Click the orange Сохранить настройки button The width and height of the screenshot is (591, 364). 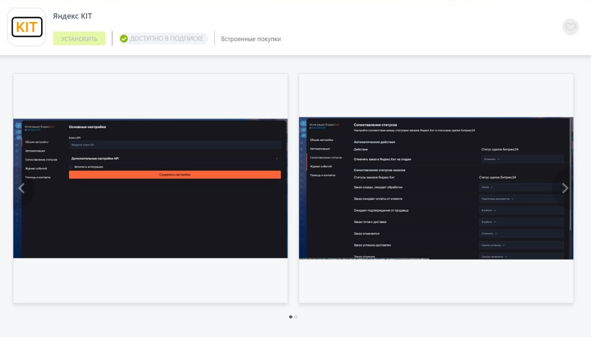click(175, 175)
